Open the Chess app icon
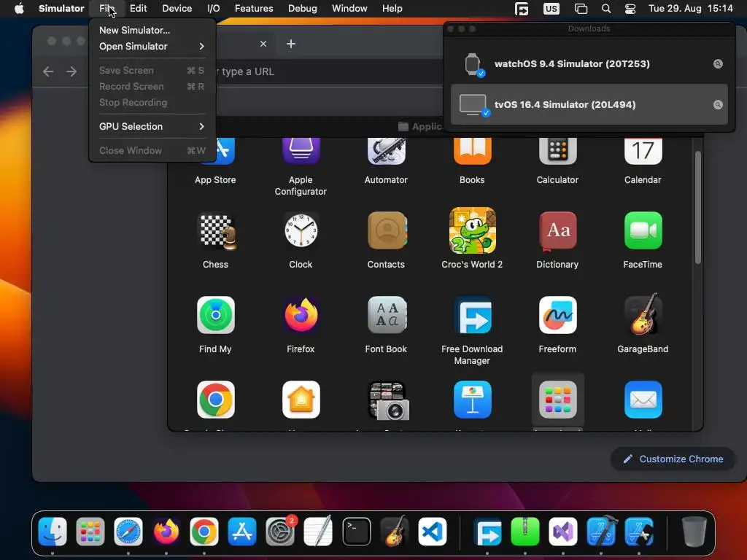This screenshot has height=560, width=747. 216,231
